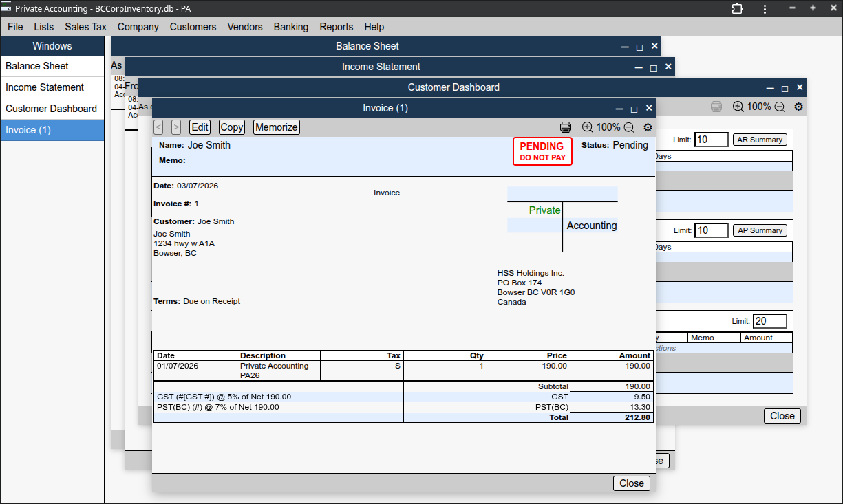Click Close button of Customer Dashboard

[x=782, y=415]
